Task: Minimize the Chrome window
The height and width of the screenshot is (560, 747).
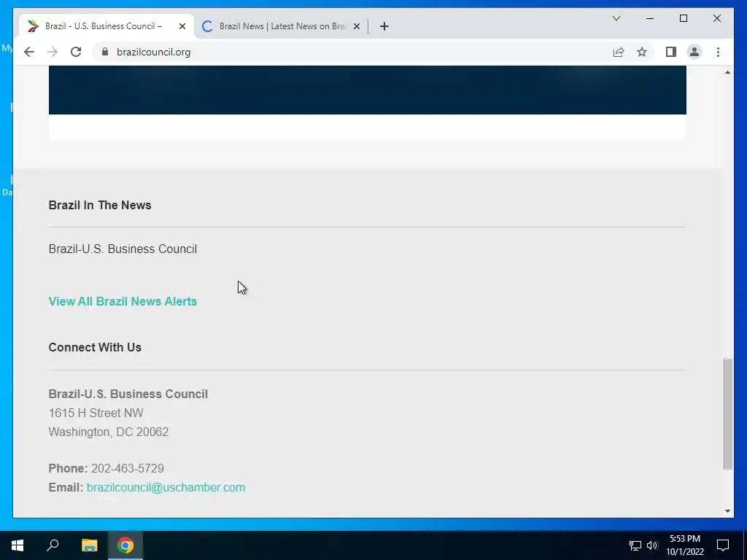Action: click(650, 18)
